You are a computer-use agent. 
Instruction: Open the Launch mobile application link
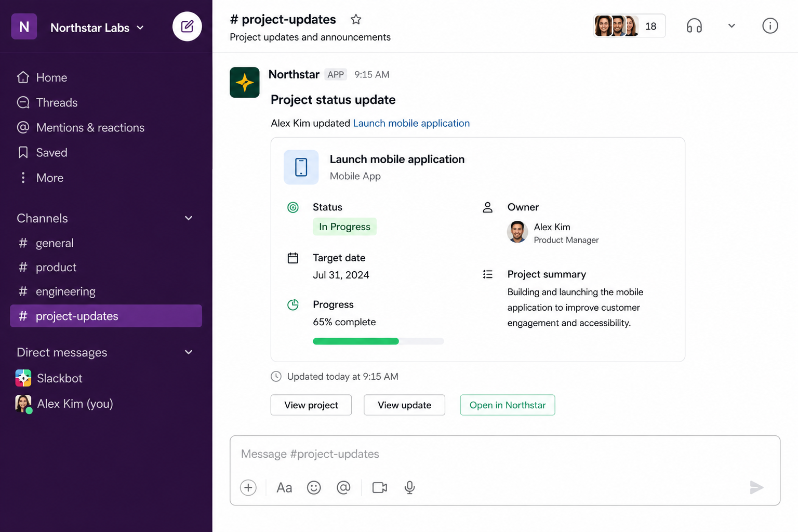coord(411,123)
